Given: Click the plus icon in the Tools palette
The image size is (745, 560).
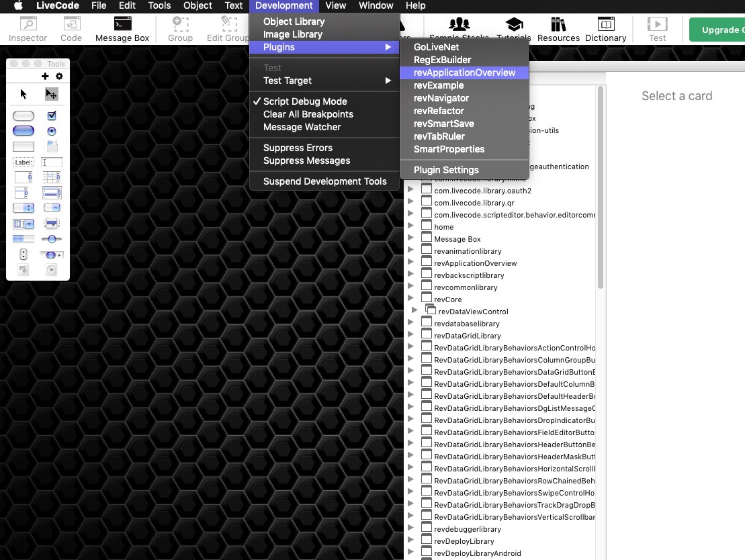Looking at the screenshot, I should coord(46,77).
